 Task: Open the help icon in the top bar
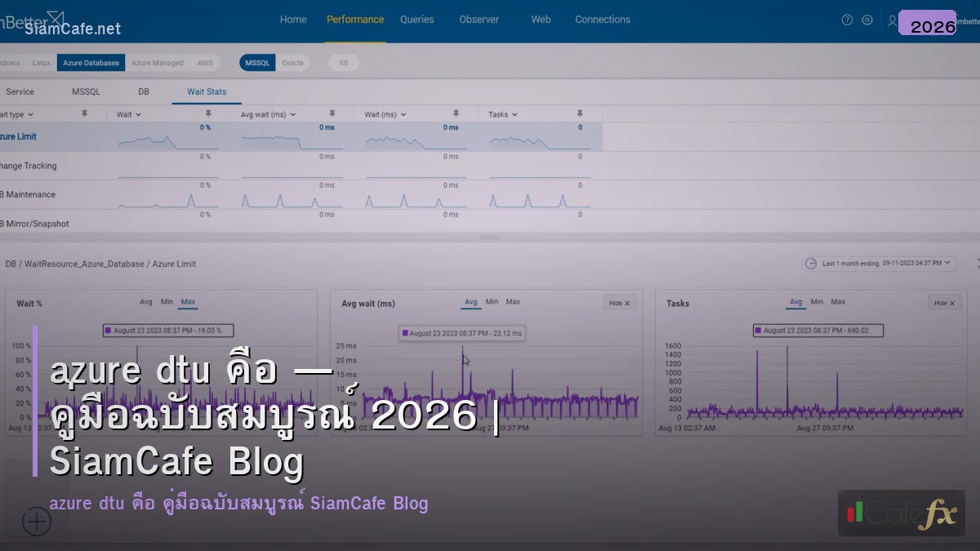click(x=847, y=20)
